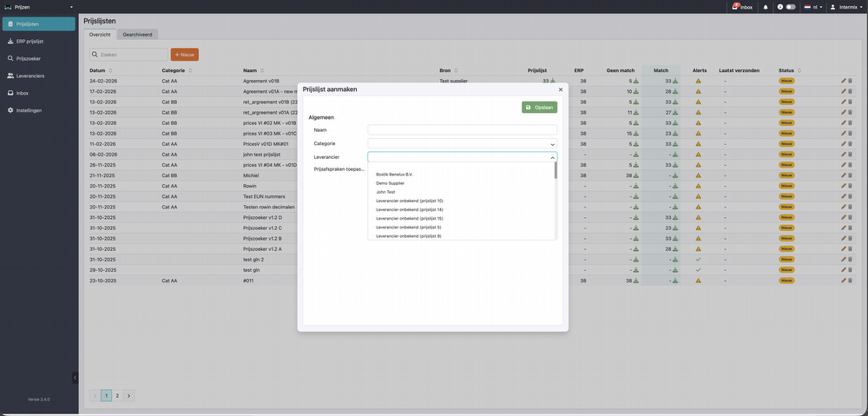The width and height of the screenshot is (868, 416).
Task: Close the Prijslijst aanmaken dialog
Action: coord(560,89)
